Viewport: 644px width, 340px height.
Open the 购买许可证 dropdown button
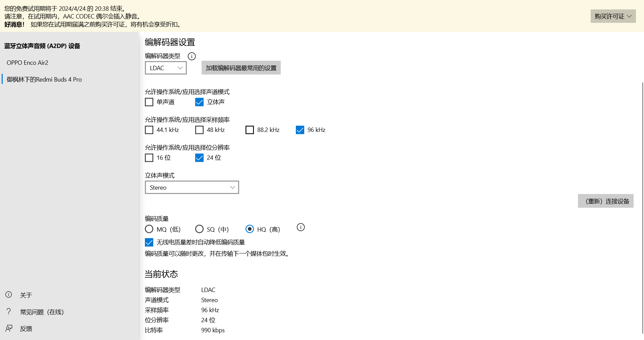(613, 16)
